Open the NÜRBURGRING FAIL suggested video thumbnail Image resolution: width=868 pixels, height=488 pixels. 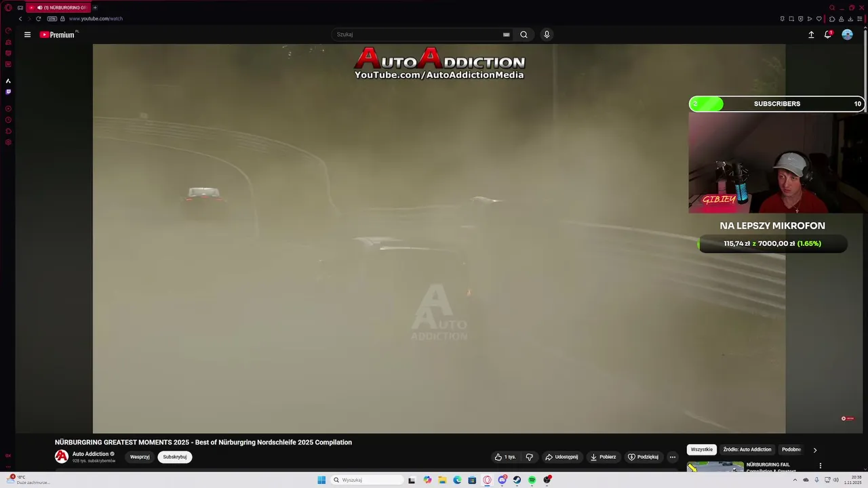click(715, 466)
